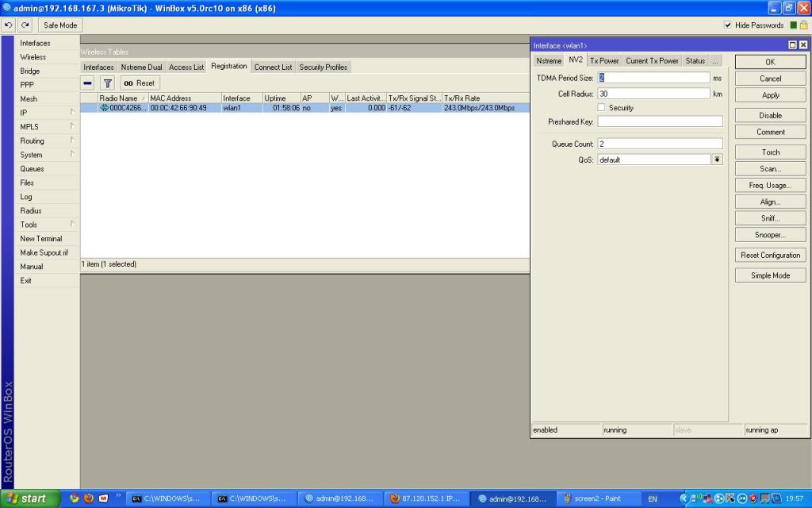The width and height of the screenshot is (812, 508).
Task: Enable the Security checkbox in NV2 tab
Action: coord(602,108)
